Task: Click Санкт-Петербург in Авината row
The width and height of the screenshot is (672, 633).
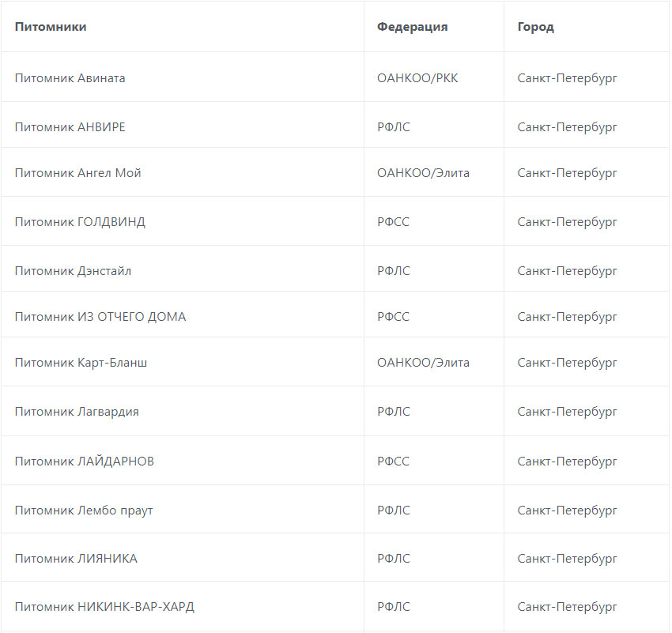Action: pyautogui.click(x=567, y=78)
